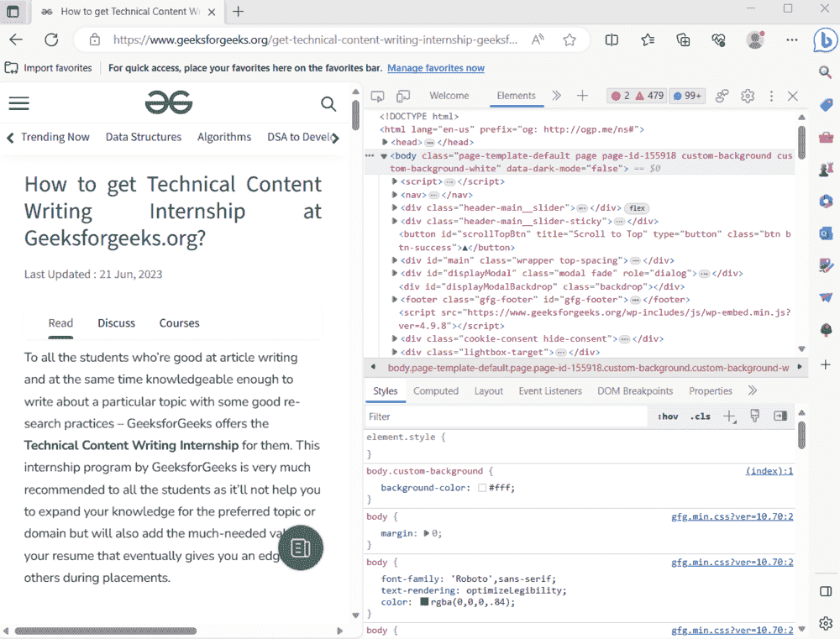840x639 pixels.
Task: Open the Favorites list icon
Action: (648, 39)
